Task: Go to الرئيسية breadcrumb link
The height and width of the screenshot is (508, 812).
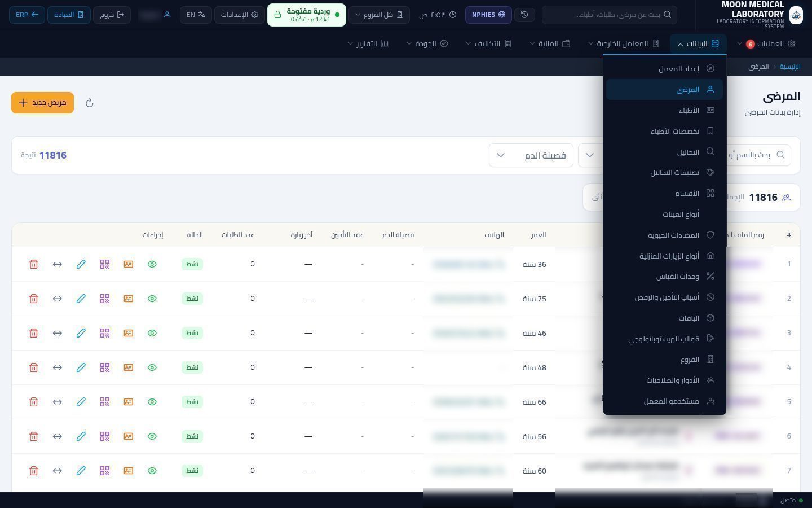Action: [x=790, y=67]
